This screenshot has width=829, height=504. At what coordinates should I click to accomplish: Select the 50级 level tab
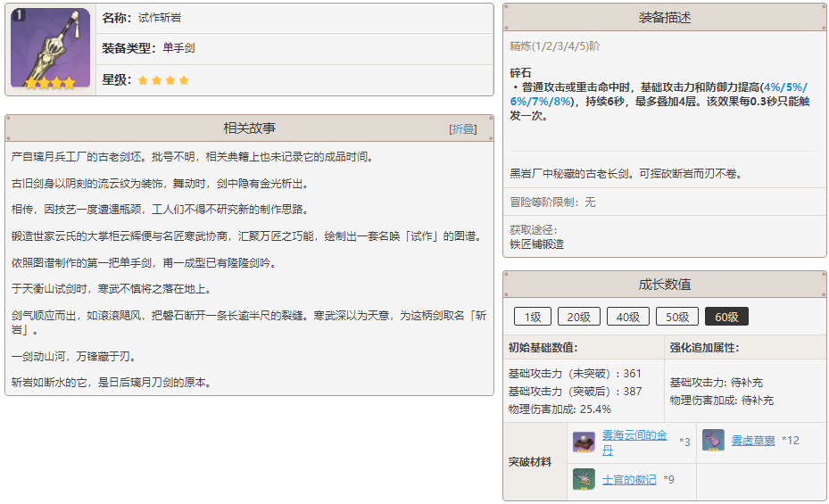pos(676,317)
